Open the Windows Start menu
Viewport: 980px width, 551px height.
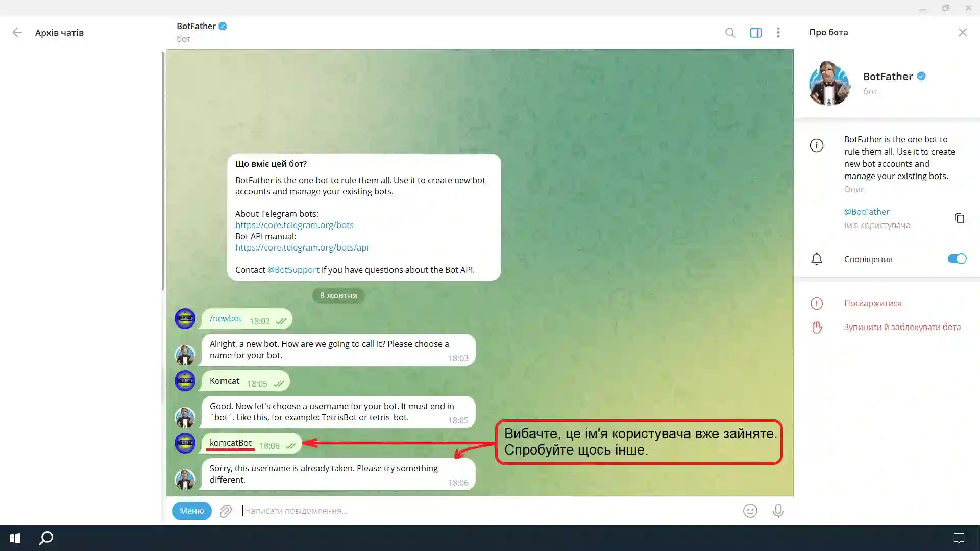[15, 538]
